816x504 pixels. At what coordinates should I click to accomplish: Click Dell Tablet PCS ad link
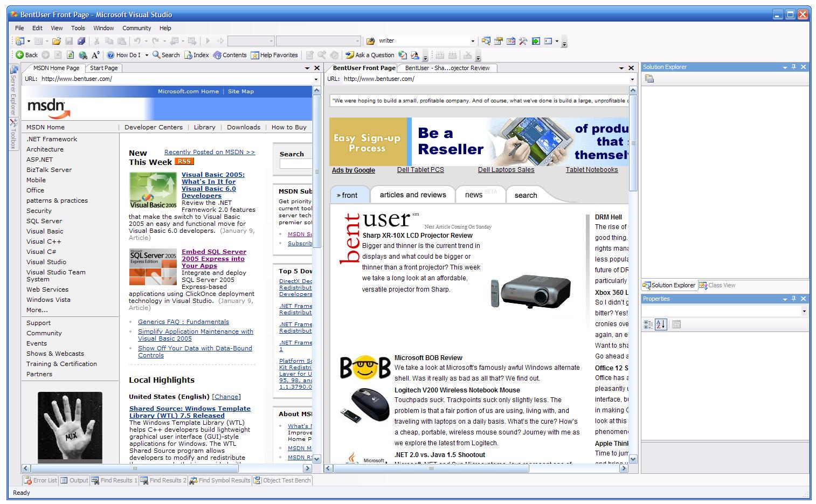click(420, 170)
